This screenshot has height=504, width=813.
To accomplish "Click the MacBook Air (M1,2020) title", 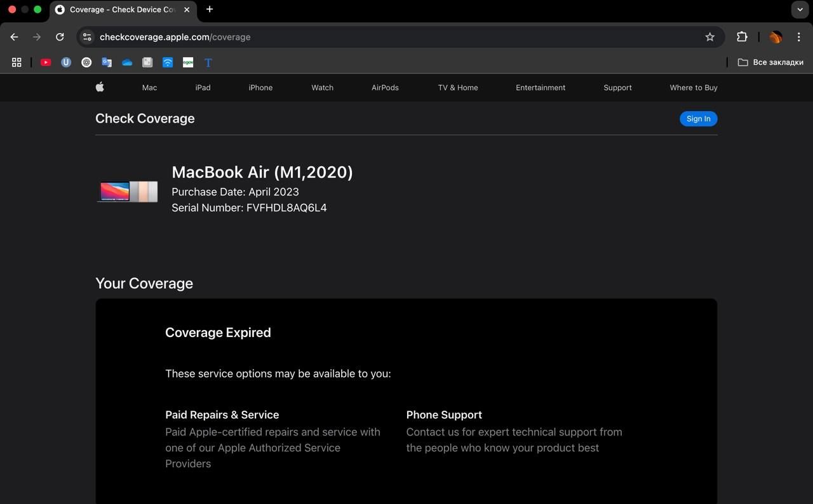I will click(x=262, y=172).
